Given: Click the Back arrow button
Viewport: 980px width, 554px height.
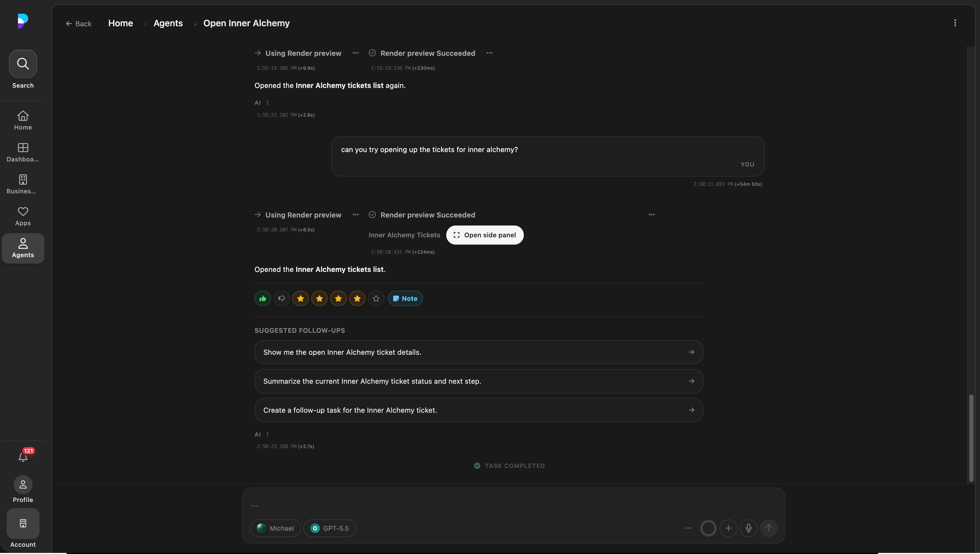Looking at the screenshot, I should (79, 24).
